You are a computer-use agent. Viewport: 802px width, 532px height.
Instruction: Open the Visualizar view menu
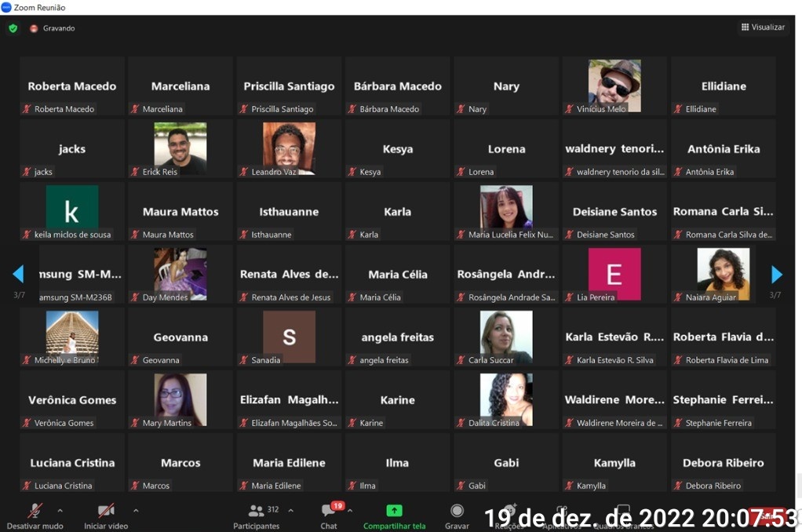pyautogui.click(x=762, y=27)
